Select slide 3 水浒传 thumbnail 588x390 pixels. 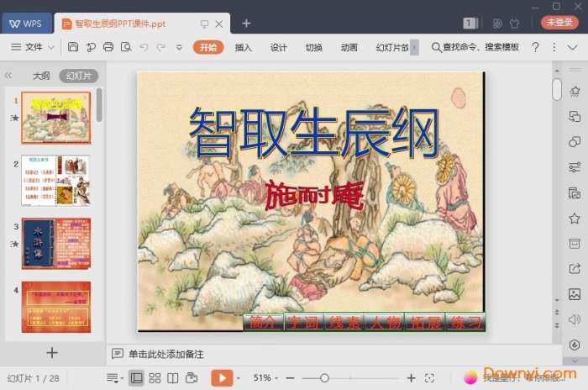(56, 244)
